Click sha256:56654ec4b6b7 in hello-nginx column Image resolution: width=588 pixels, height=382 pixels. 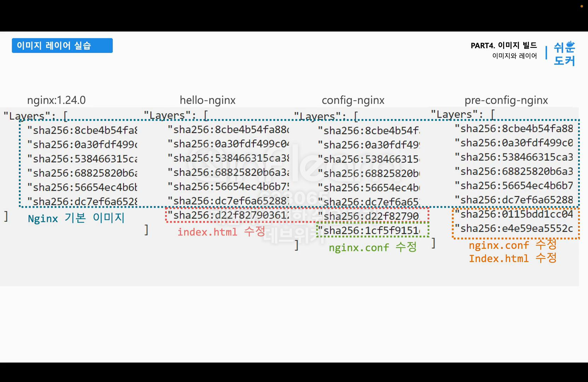229,186
